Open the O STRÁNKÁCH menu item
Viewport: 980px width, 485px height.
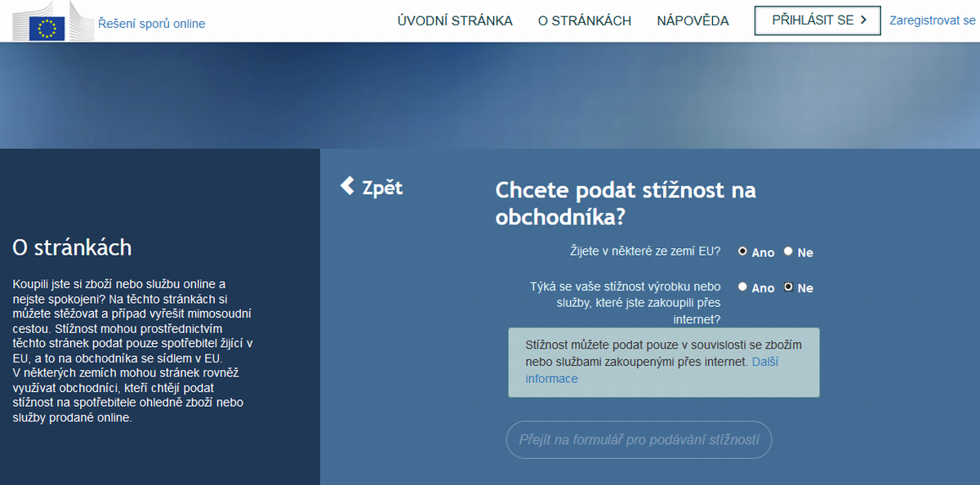coord(585,20)
